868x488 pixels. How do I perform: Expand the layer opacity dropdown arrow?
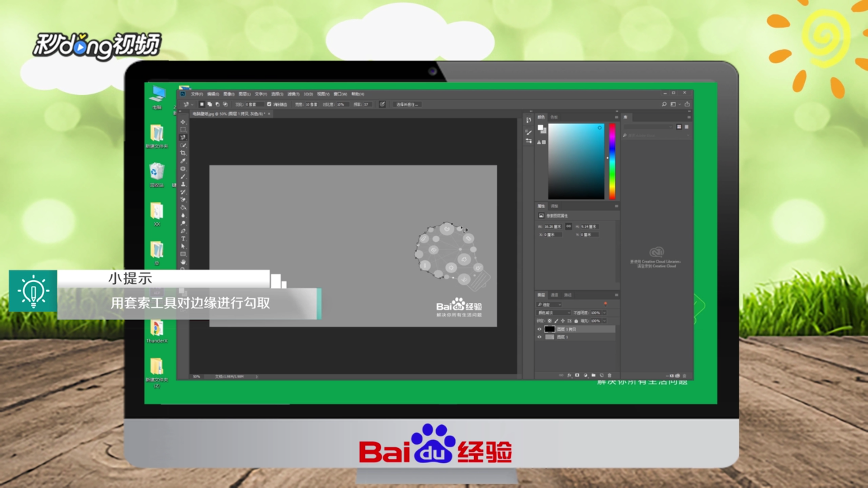coord(604,313)
